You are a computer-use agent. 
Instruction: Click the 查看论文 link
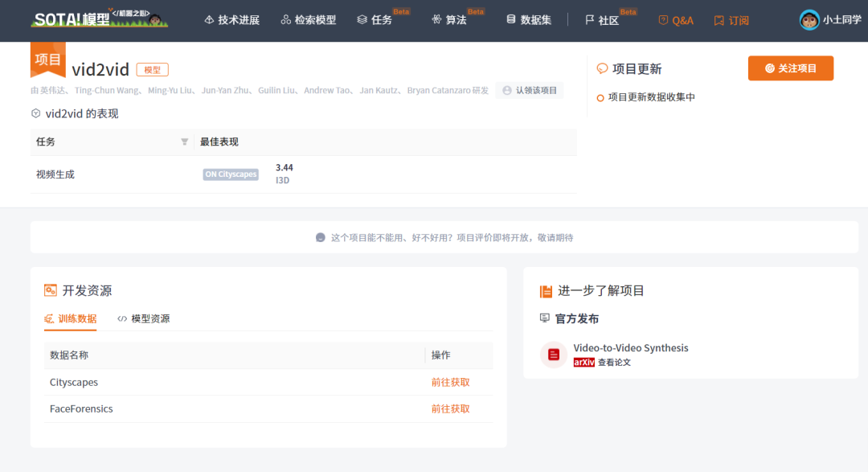615,363
